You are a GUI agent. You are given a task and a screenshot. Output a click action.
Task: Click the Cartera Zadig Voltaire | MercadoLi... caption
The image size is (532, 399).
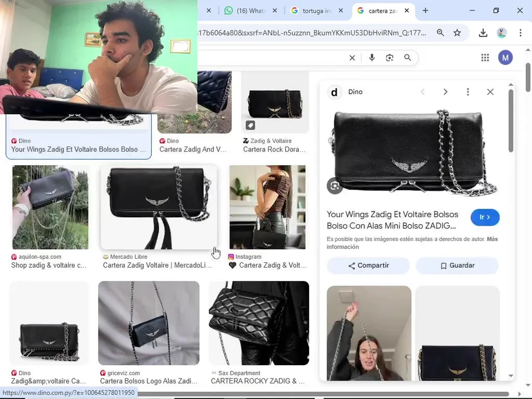[x=157, y=265]
